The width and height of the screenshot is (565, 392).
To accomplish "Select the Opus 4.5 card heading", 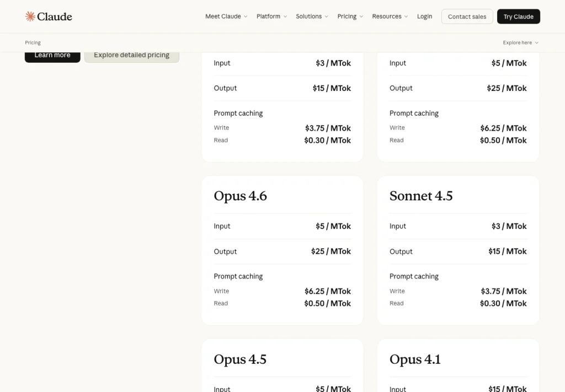I will click(x=240, y=359).
